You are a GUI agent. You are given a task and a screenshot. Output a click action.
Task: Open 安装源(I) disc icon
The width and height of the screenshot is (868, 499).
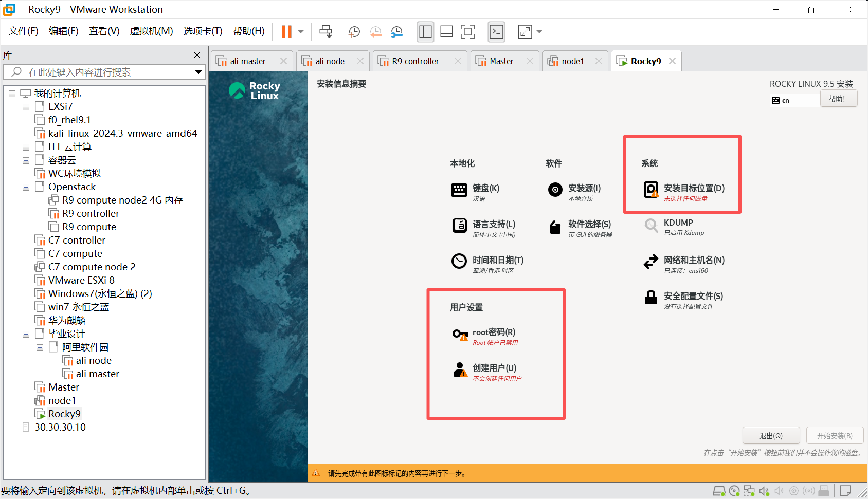click(x=555, y=190)
